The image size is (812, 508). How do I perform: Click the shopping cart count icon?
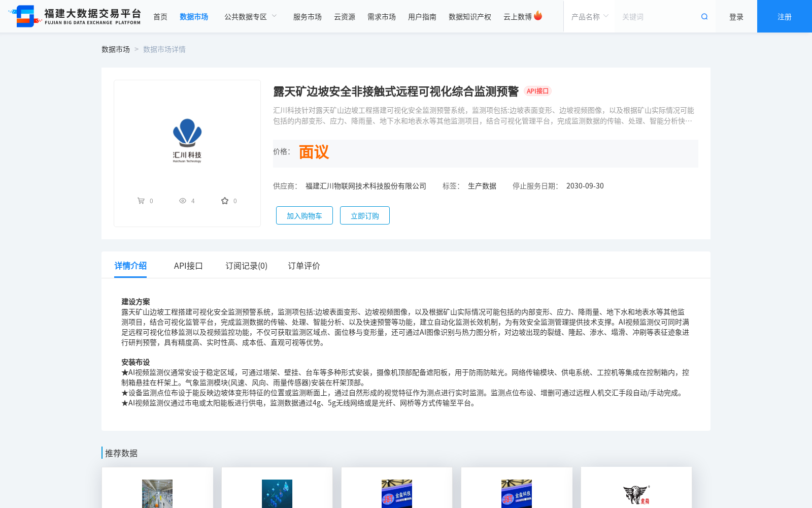pyautogui.click(x=141, y=201)
